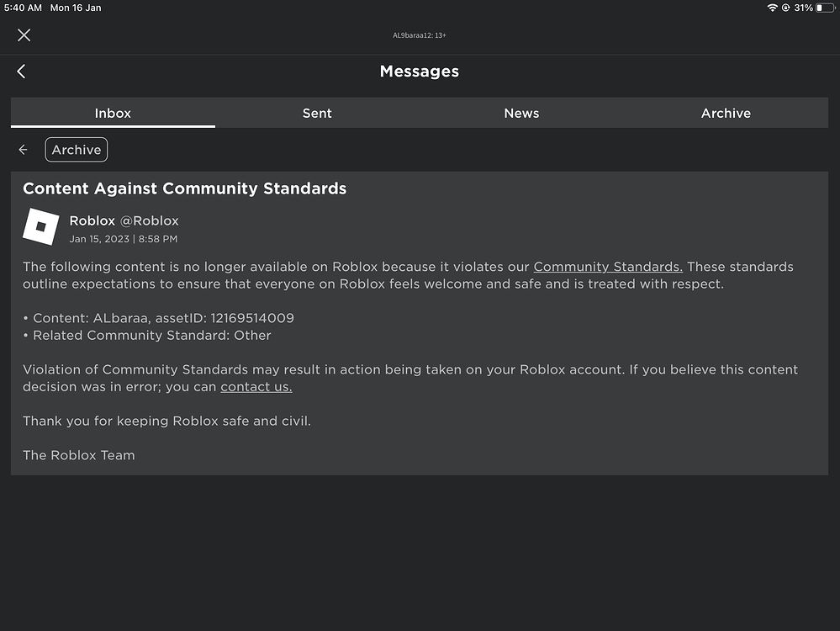Open the Community Standards link
The image size is (840, 631).
pos(608,267)
